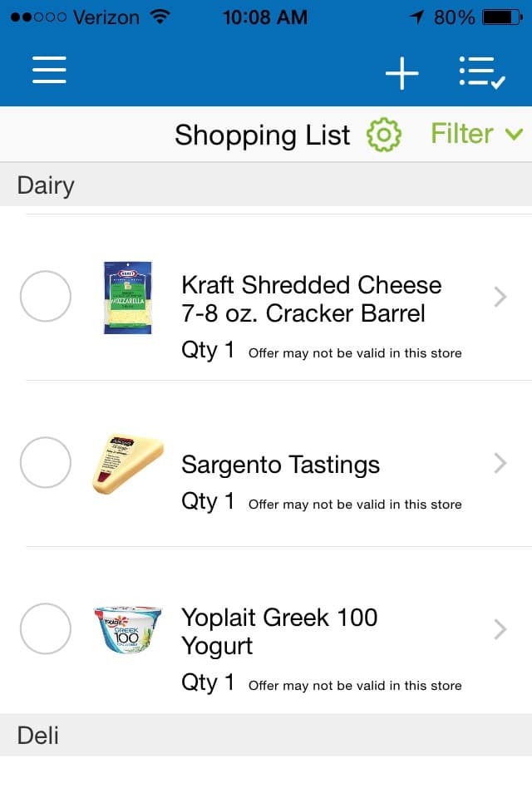Open the hamburger menu
Image resolution: width=532 pixels, height=793 pixels.
coord(49,70)
